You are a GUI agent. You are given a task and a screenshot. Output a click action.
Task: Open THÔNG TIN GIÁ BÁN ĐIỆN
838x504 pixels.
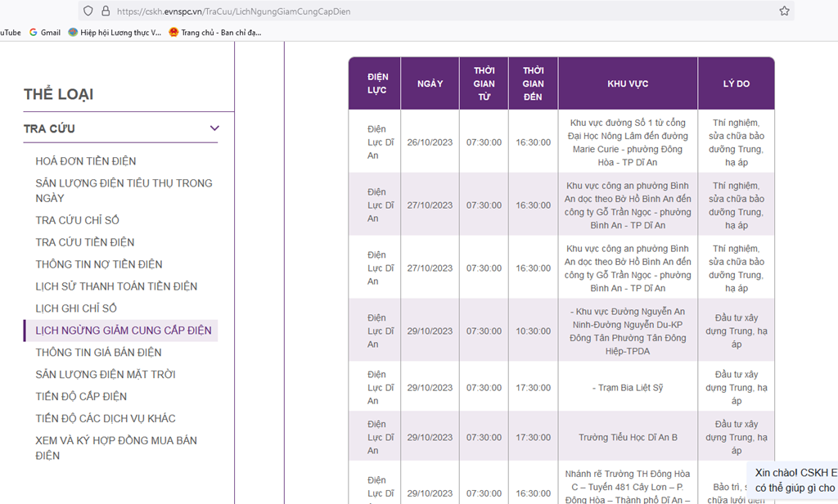[98, 352]
